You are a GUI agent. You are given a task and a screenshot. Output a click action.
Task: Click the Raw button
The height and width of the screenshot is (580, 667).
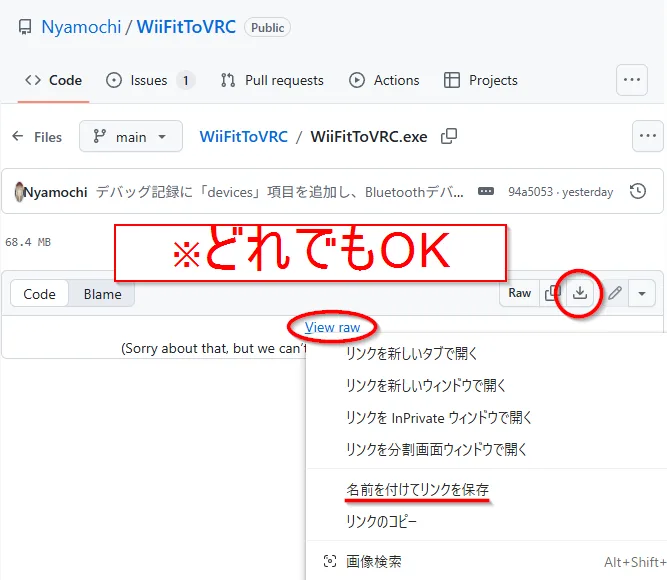519,293
